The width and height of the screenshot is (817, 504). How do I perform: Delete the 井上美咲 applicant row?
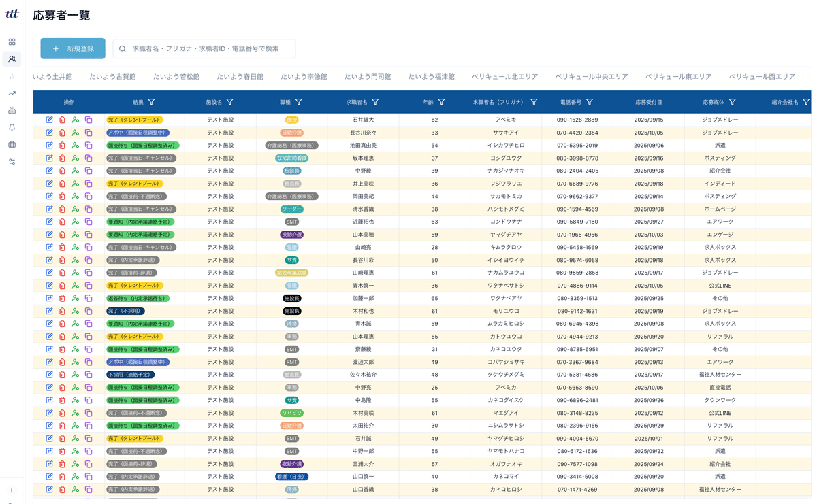pos(62,184)
